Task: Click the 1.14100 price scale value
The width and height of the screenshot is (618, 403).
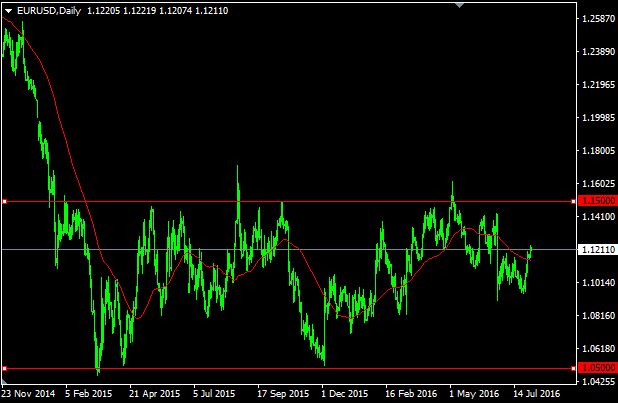Action: pos(598,216)
